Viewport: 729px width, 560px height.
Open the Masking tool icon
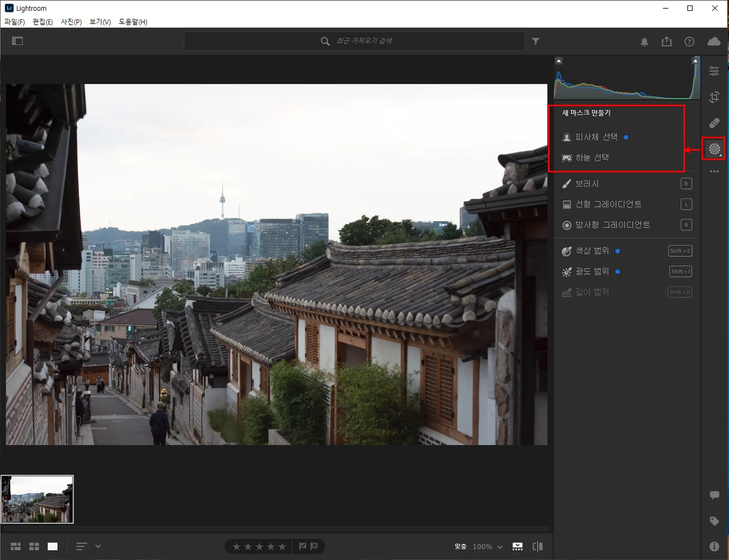pyautogui.click(x=714, y=149)
